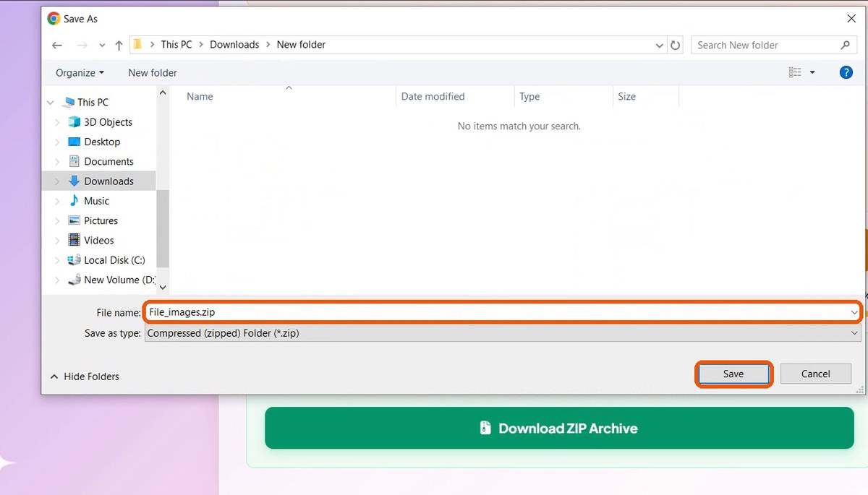Click the Chrome icon in title bar
Screen dimensions: 868x495
[54, 19]
